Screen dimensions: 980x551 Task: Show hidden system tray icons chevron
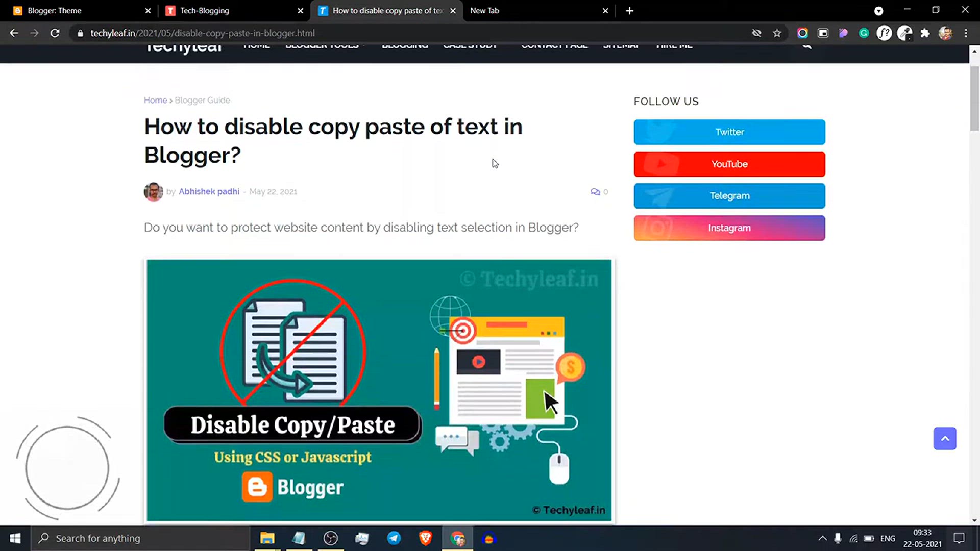[822, 538]
